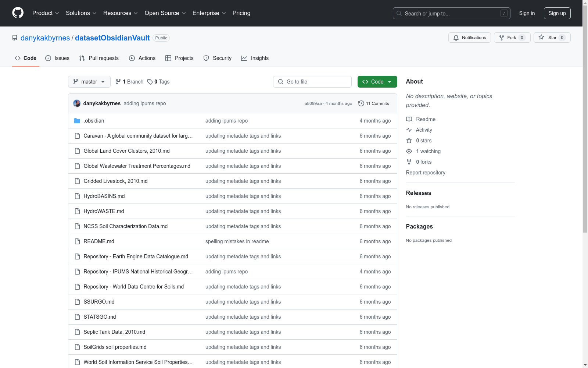Click the file icon beside NCSS Soil Characterization Data.md

pos(77,226)
